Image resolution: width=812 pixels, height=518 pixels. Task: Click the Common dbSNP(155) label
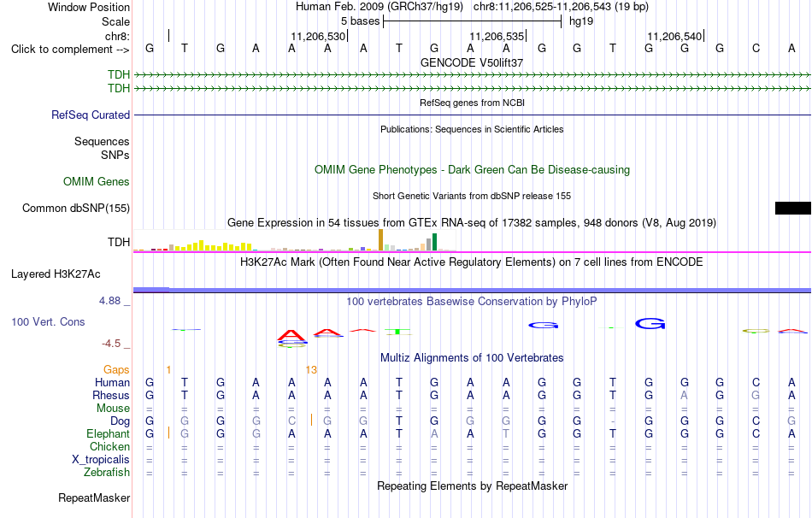76,209
